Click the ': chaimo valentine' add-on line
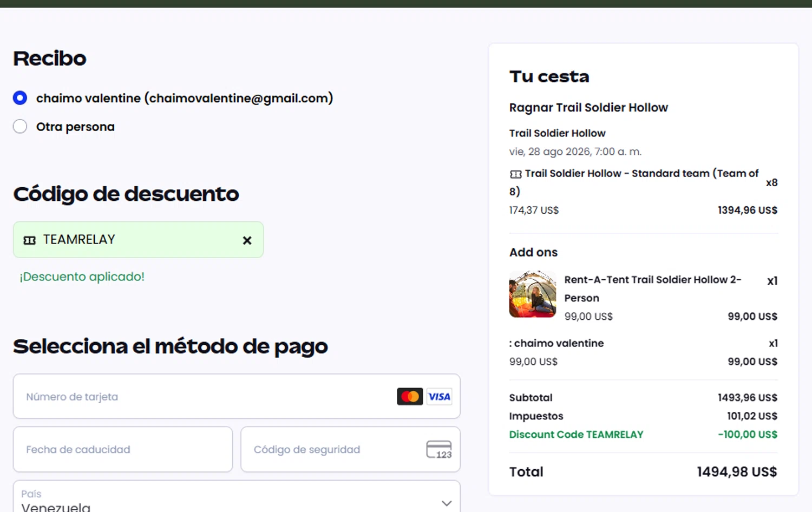The height and width of the screenshot is (512, 812). pos(556,343)
